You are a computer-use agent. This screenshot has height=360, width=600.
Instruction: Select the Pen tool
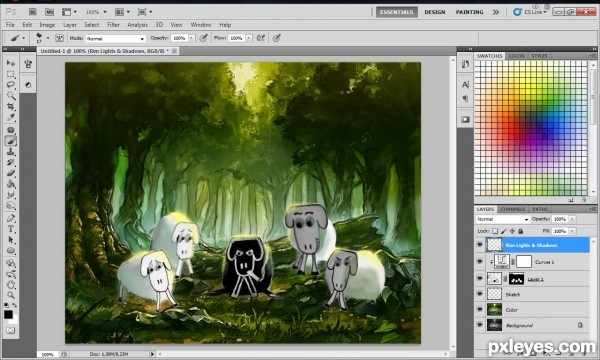coord(11,218)
